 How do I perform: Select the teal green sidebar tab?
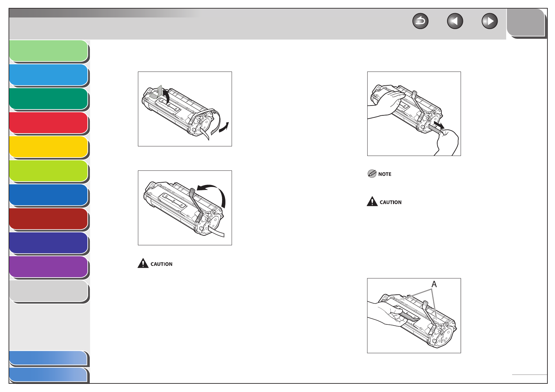click(x=49, y=99)
